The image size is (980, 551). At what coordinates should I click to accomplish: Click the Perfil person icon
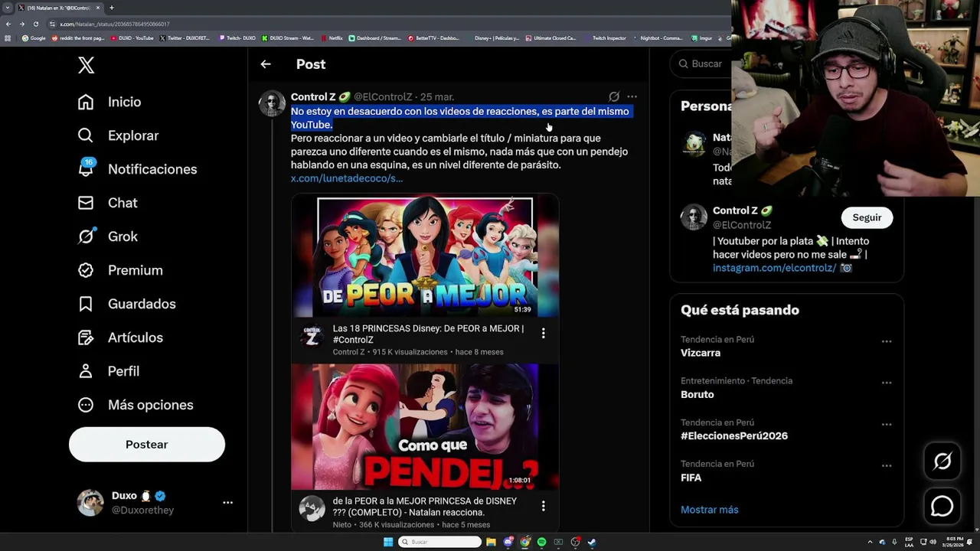pos(86,371)
